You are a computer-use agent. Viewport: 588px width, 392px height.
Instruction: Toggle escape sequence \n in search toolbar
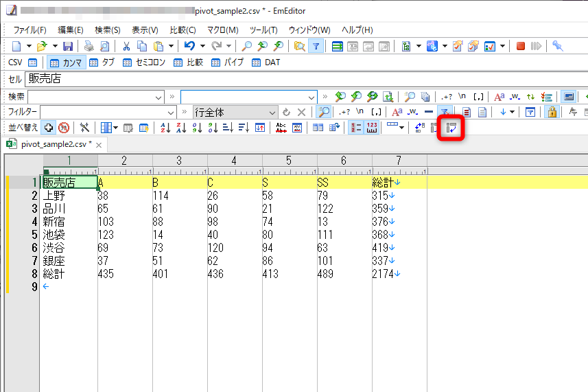(462, 96)
